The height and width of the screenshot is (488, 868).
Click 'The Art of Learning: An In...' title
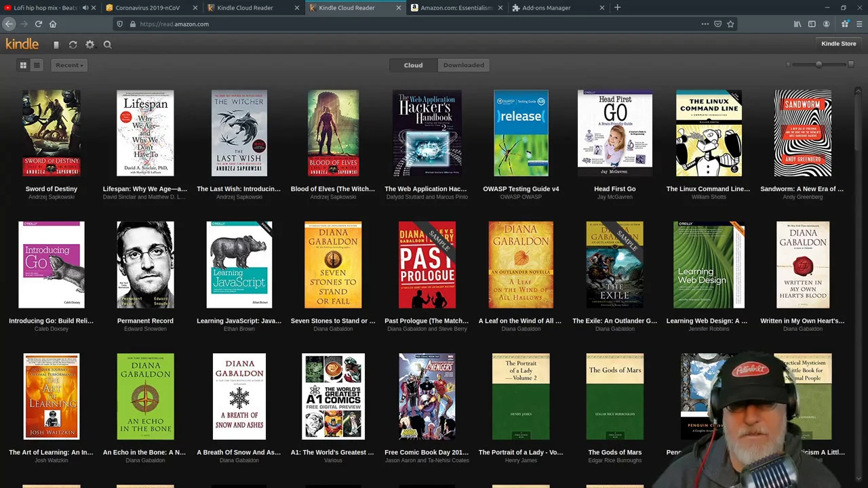pyautogui.click(x=51, y=452)
